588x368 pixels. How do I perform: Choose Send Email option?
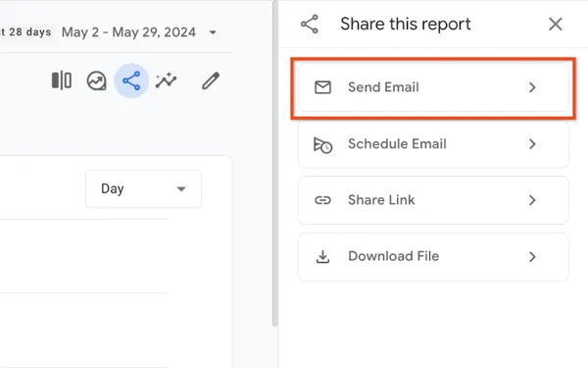point(433,87)
